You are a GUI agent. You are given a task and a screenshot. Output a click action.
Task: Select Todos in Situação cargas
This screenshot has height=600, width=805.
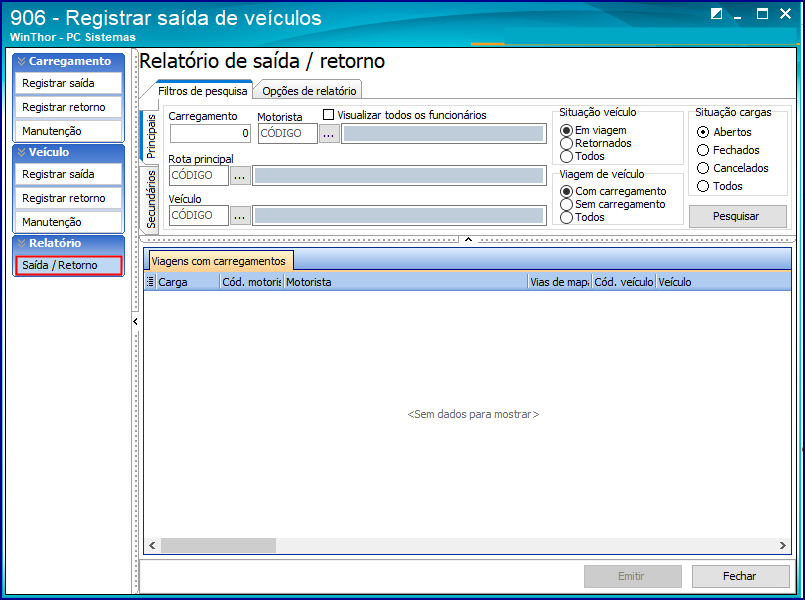pos(703,186)
